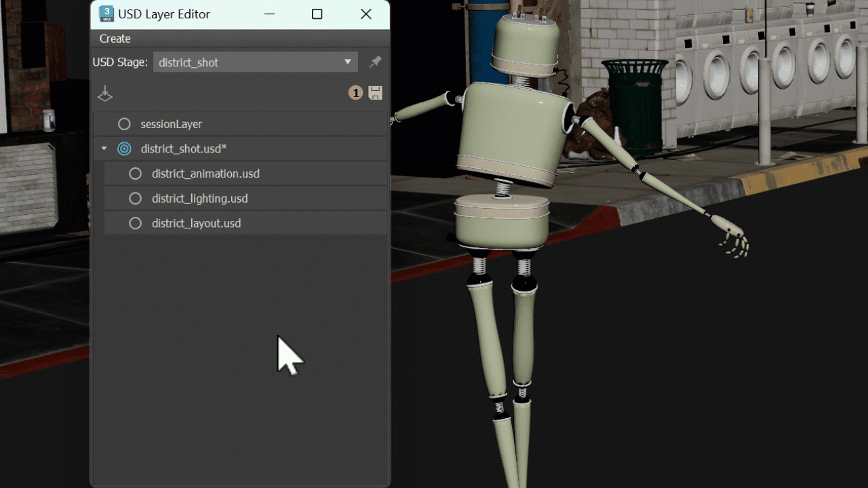
Task: Click the load layer icon under USD Stage
Action: (105, 94)
